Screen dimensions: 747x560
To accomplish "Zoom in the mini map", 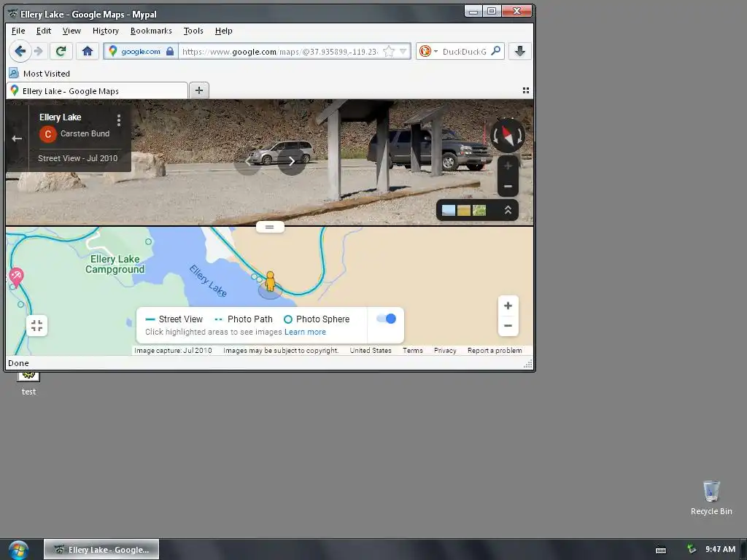I will click(x=508, y=306).
